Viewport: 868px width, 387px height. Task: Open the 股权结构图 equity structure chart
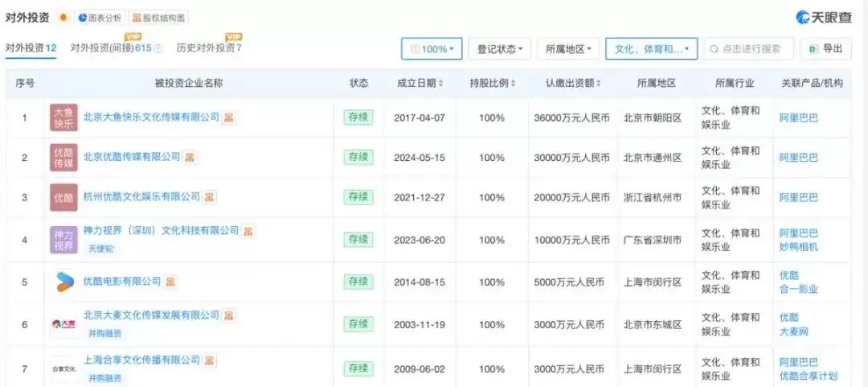click(159, 17)
